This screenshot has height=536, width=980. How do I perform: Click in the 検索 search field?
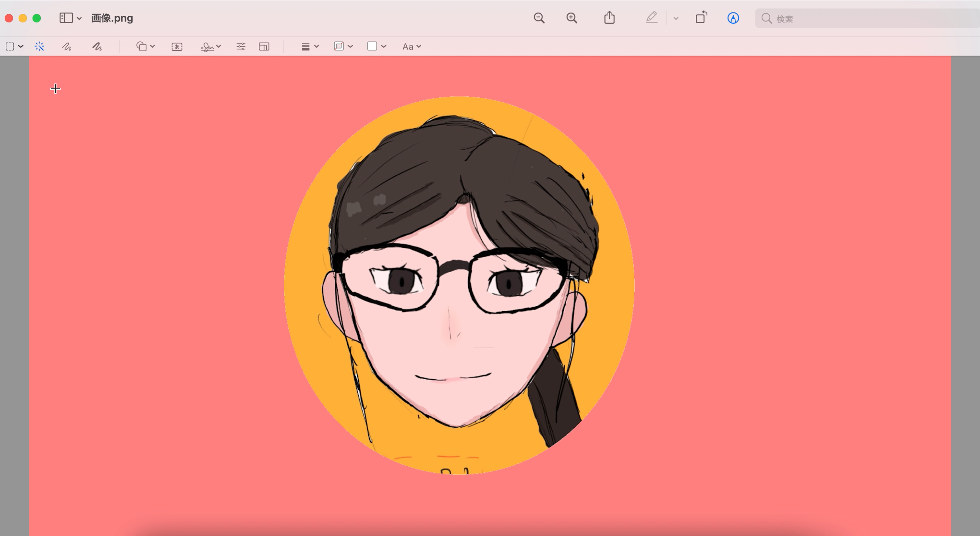[867, 18]
